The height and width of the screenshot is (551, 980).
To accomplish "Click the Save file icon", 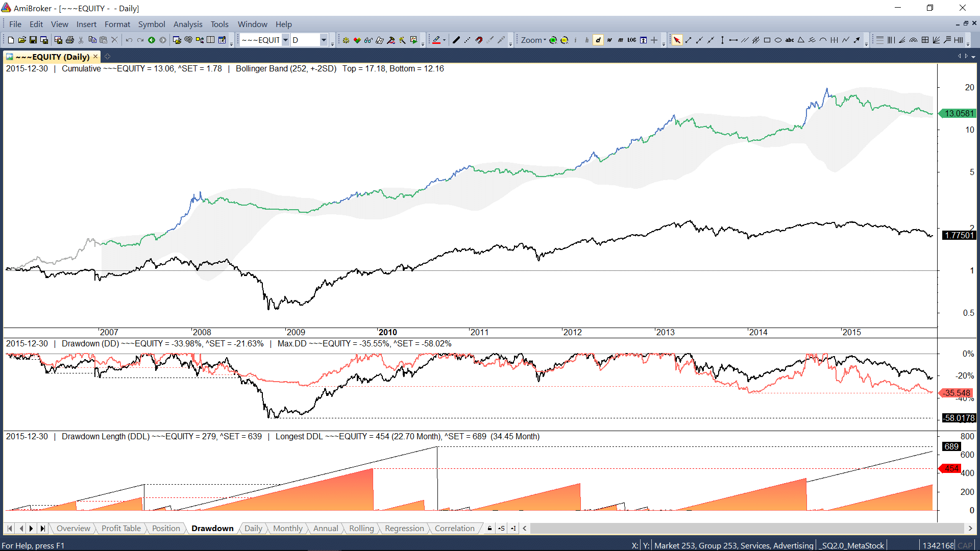I will coord(33,40).
